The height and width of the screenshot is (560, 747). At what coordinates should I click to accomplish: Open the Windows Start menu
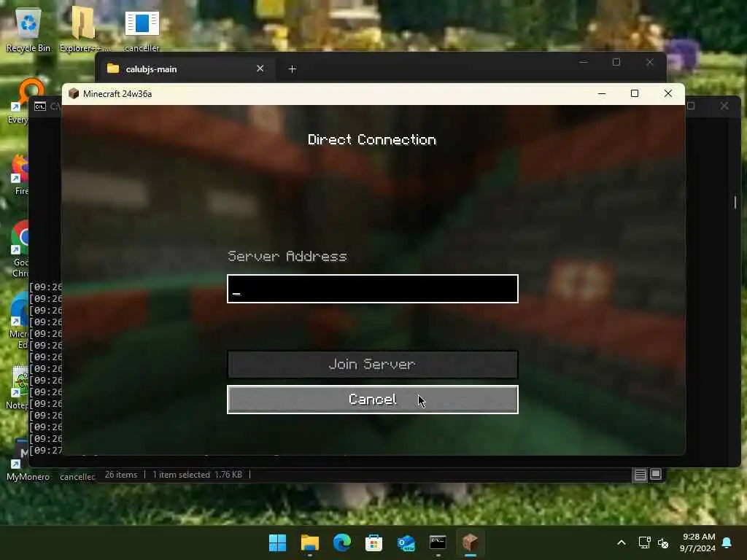click(x=277, y=542)
